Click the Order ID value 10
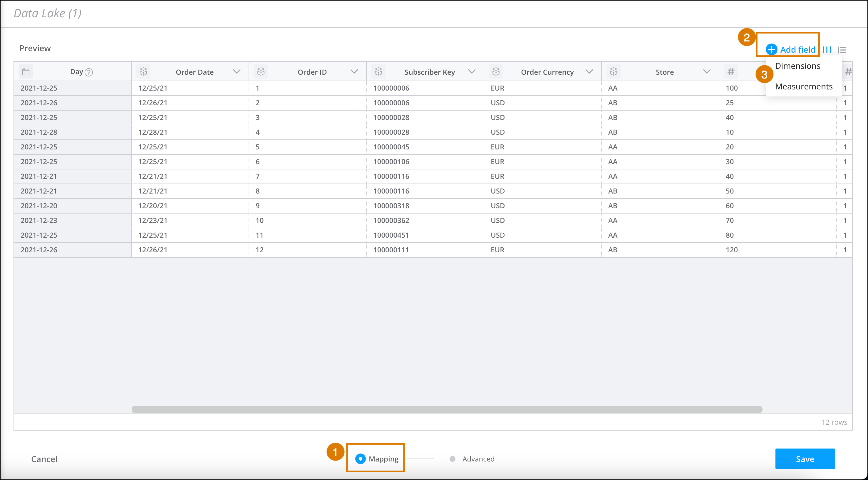The width and height of the screenshot is (868, 480). coord(308,220)
